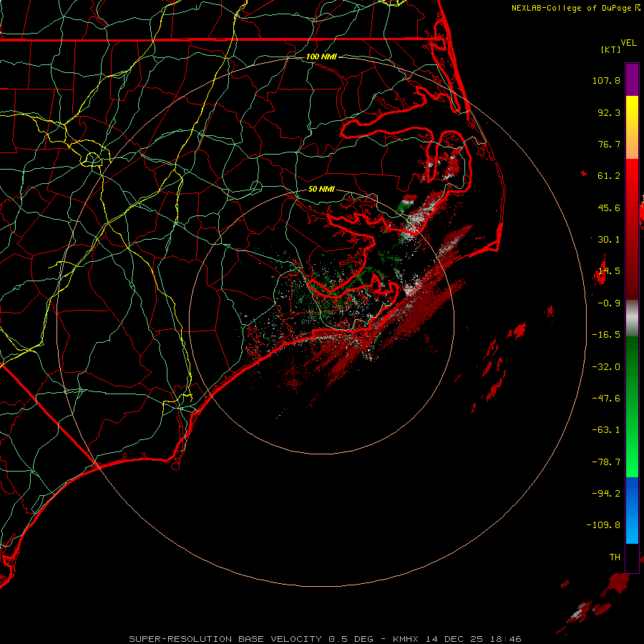Viewport: 644px width, 644px height.
Task: Click the 30.1 velocity scale value
Action: click(609, 240)
